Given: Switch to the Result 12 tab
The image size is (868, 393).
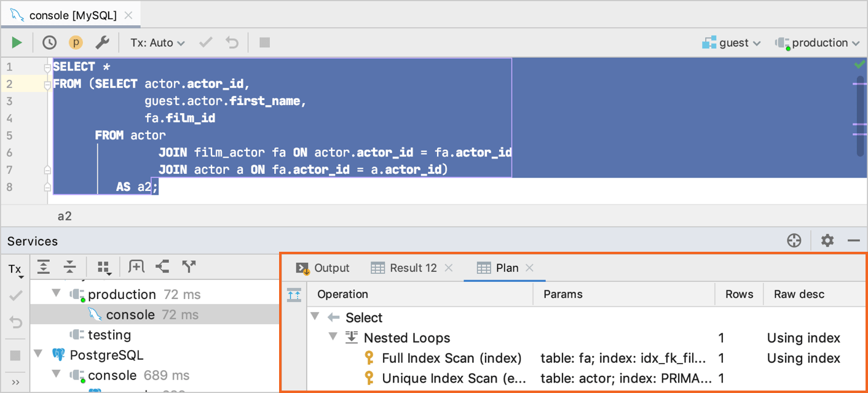Looking at the screenshot, I should pyautogui.click(x=406, y=268).
